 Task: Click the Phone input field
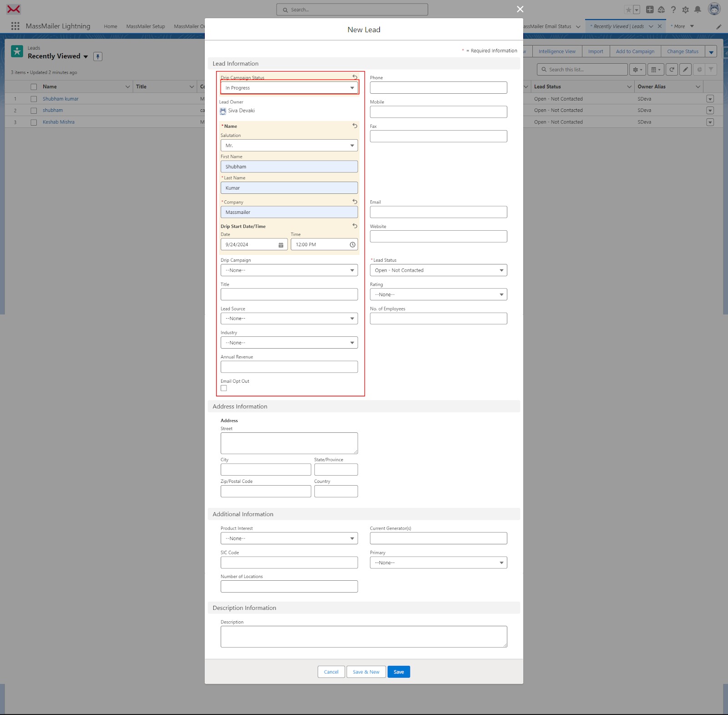pyautogui.click(x=439, y=88)
